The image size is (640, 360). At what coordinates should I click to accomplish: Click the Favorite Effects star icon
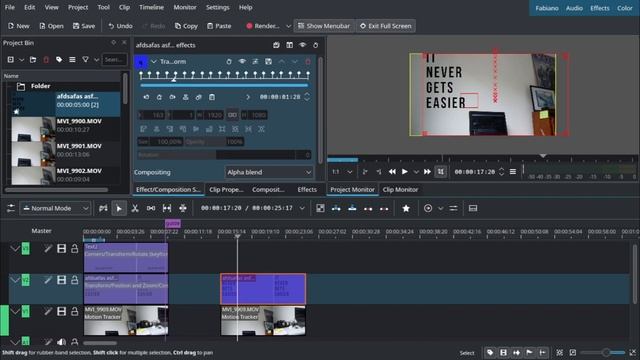click(x=406, y=208)
